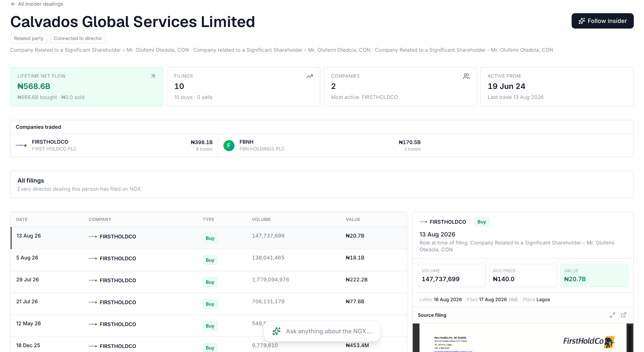
Task: Open FIRSTHOLDCO in Companies traded
Action: [114, 145]
